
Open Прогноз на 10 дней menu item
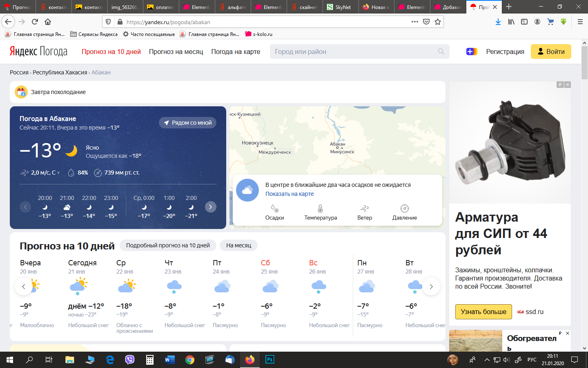(111, 52)
